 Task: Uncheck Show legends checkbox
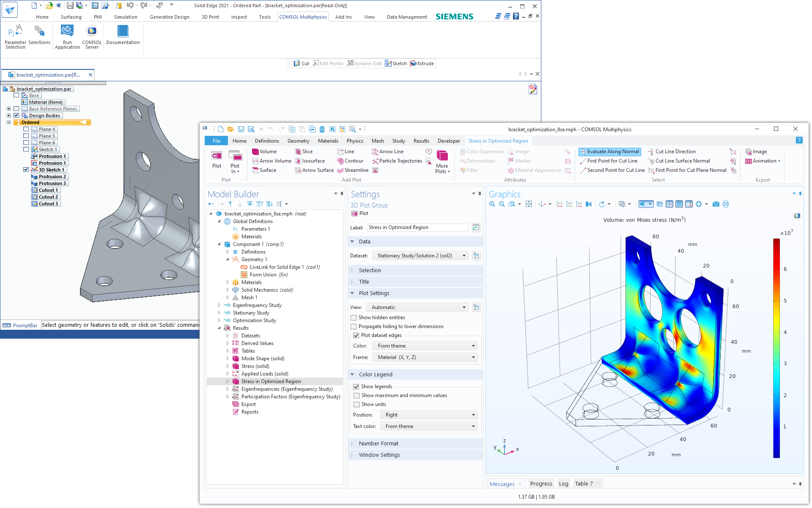(x=357, y=387)
